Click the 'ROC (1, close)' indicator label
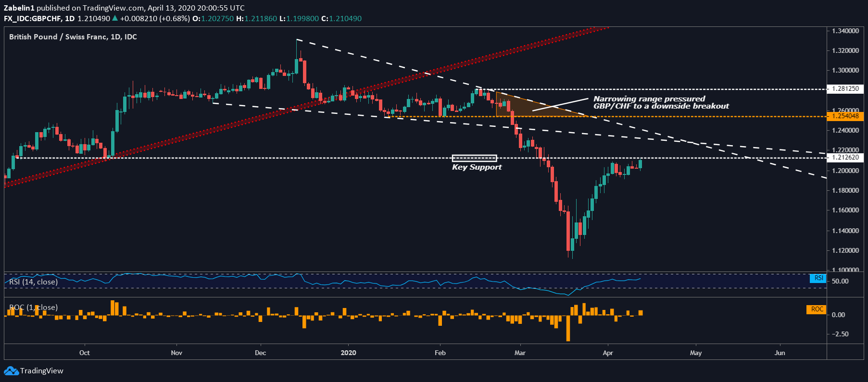Image resolution: width=868 pixels, height=382 pixels. 34,308
